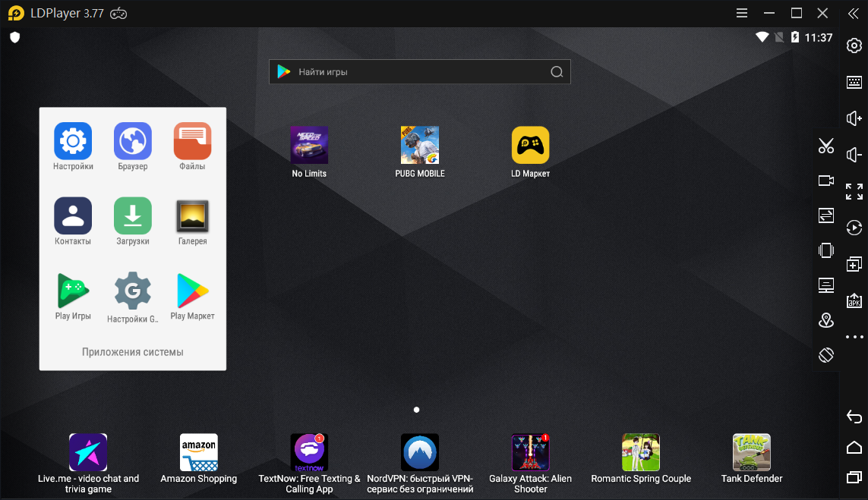Rotate the emulator screen

tap(826, 355)
